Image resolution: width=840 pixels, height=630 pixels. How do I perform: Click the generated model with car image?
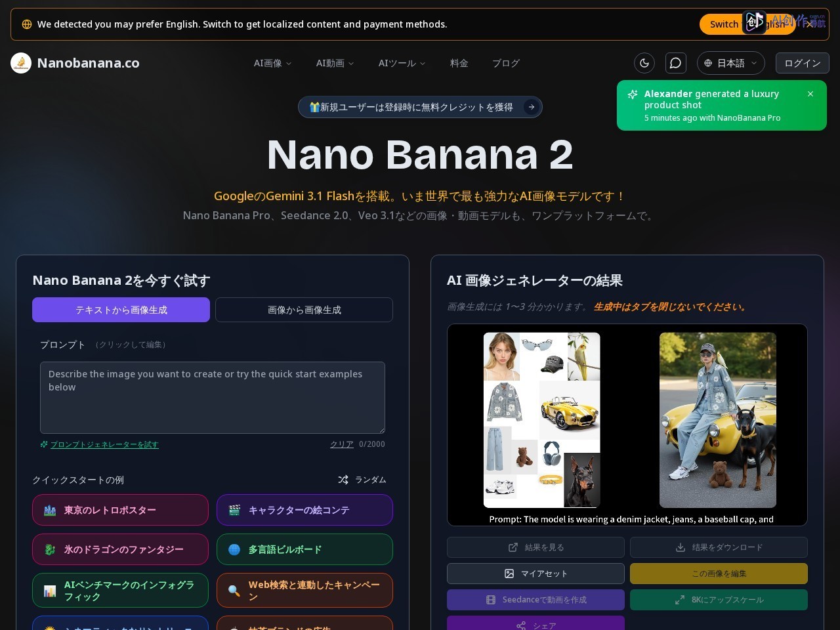(x=718, y=420)
